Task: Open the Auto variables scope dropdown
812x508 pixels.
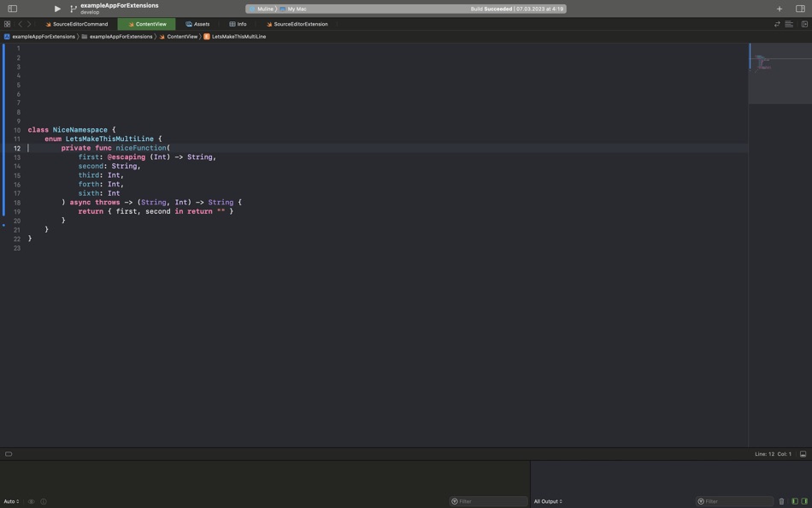Action: coord(11,501)
